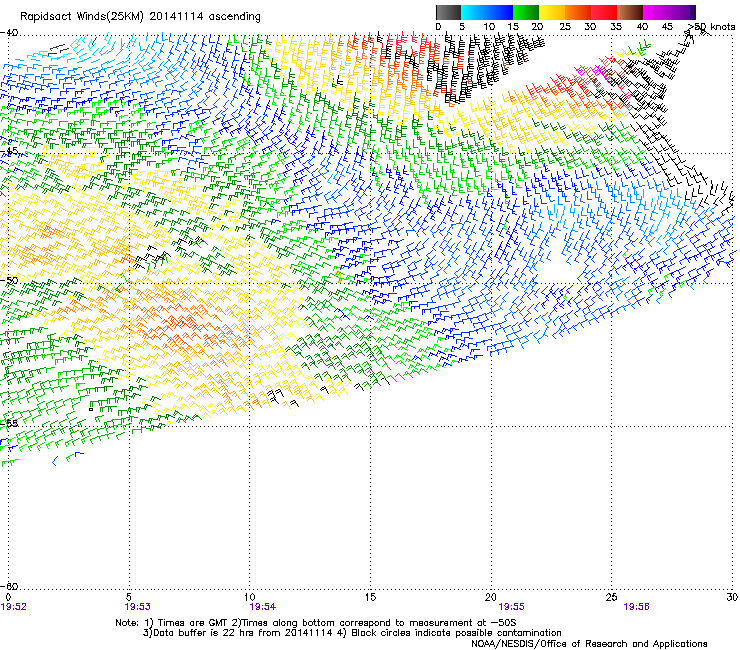Viewport: 740px width, 650px height.
Task: Click the orange 25-30 knots legend swatch
Action: point(578,12)
